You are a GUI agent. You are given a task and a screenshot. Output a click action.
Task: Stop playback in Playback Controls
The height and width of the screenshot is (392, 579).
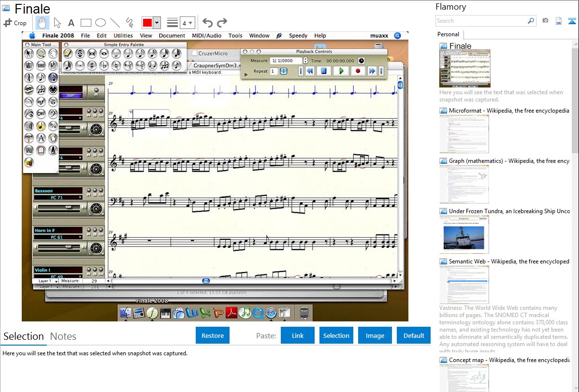point(324,71)
